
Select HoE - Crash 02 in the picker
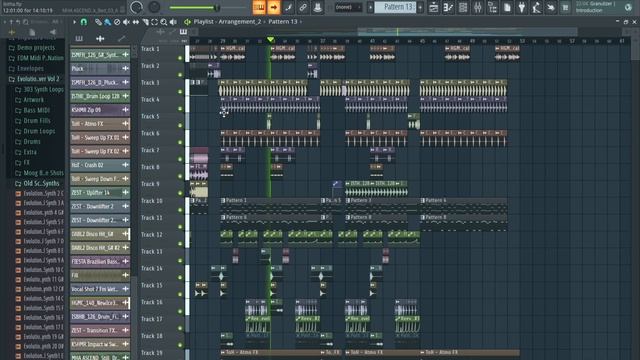click(x=100, y=165)
